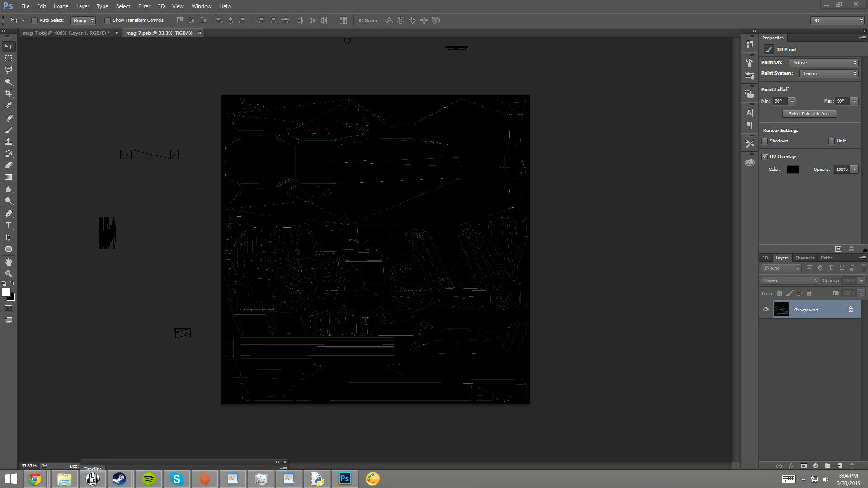Click the delete layer trash icon
Viewport: 868px width, 488px height.
coord(852,466)
